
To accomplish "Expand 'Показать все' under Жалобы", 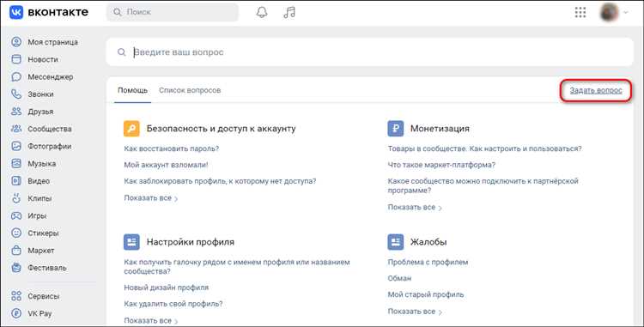I will [x=415, y=312].
